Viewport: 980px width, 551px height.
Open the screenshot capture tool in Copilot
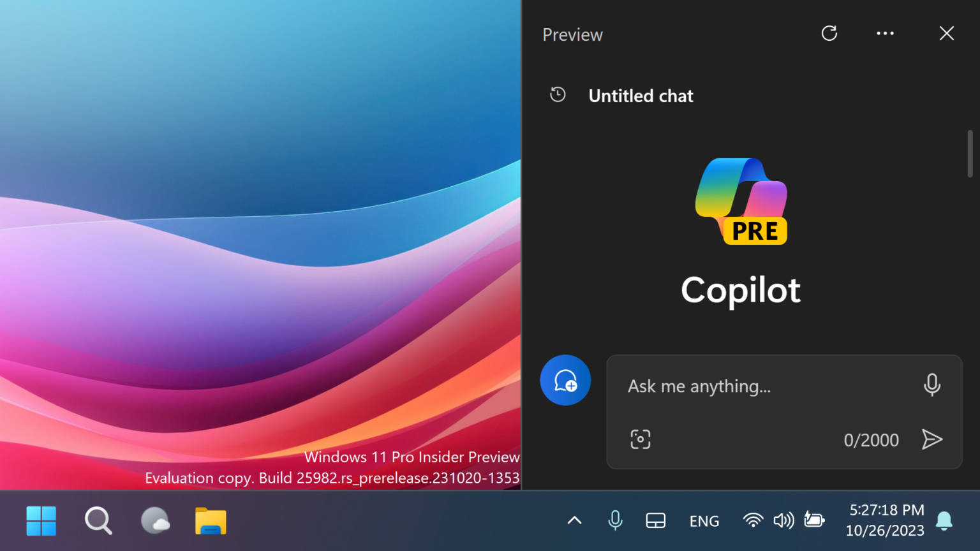click(640, 439)
